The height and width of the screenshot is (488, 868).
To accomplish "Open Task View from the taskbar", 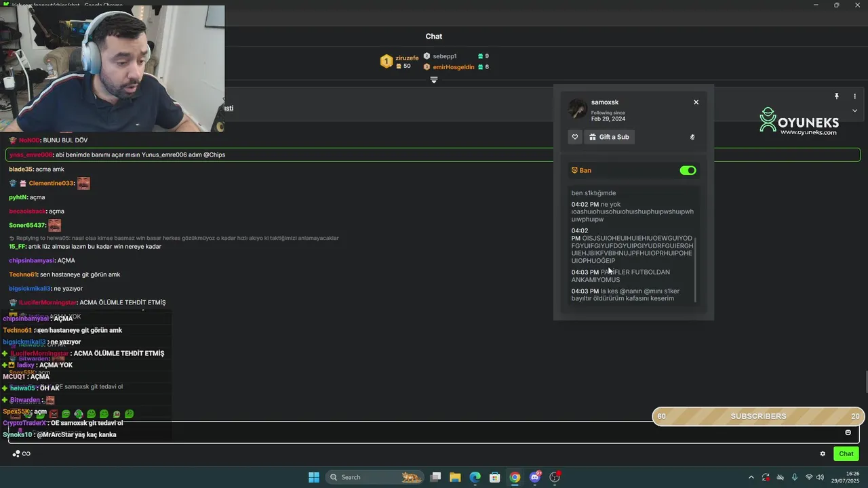I will coord(436,477).
